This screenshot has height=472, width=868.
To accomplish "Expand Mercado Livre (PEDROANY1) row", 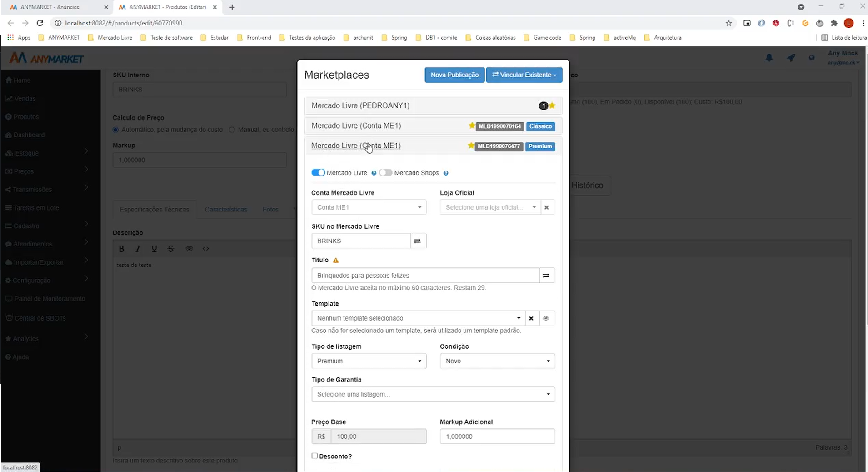I will tap(433, 105).
